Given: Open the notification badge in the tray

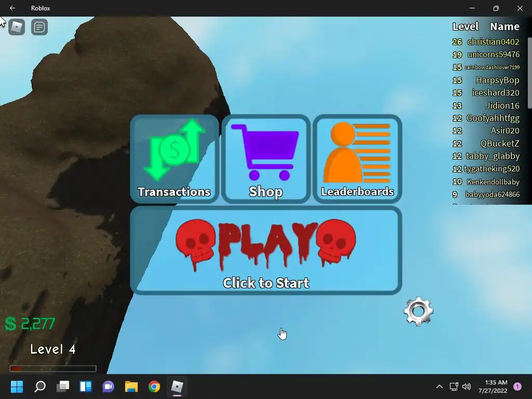Looking at the screenshot, I should 517,387.
